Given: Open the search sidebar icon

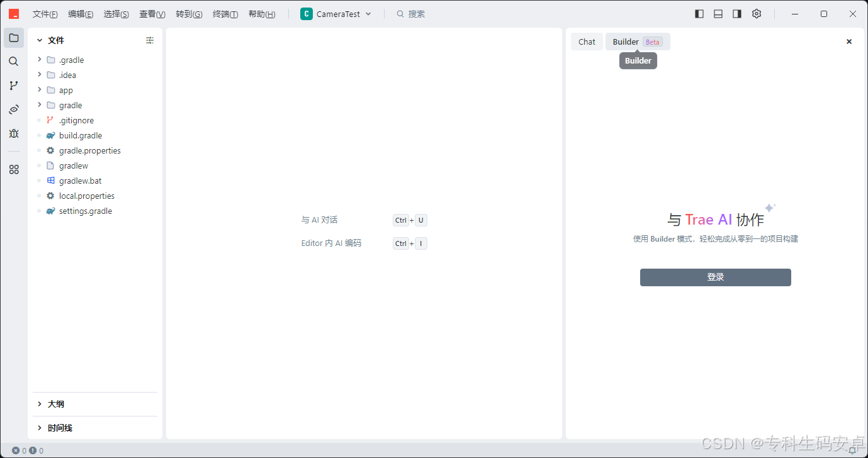Looking at the screenshot, I should click(14, 62).
